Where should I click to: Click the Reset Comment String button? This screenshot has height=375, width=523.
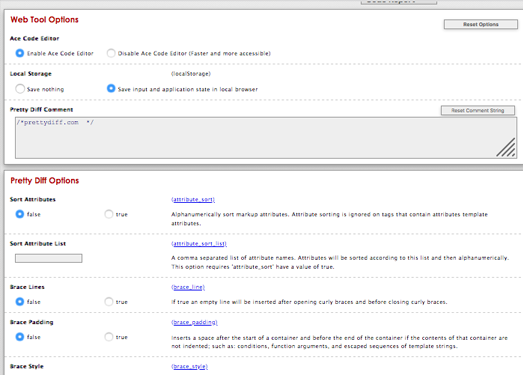tap(478, 110)
